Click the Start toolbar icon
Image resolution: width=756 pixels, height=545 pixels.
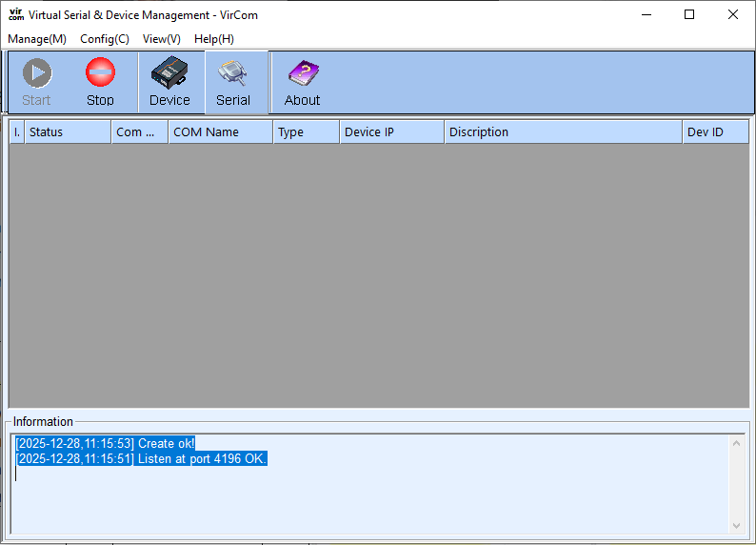(37, 73)
